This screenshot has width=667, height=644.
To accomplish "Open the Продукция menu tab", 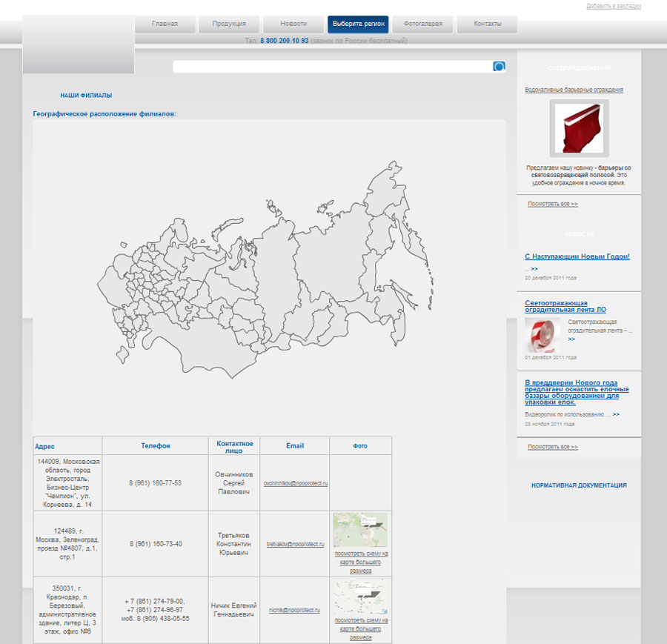I will click(229, 24).
